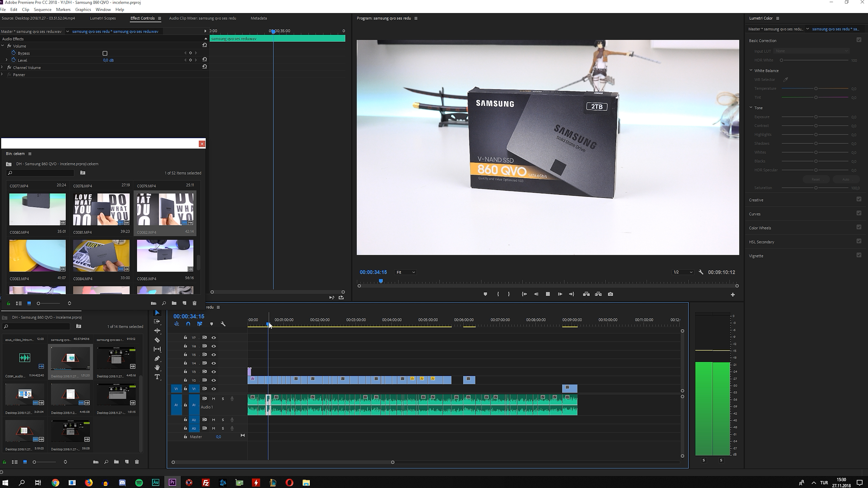
Task: Switch to Lumetri Scopes tab
Action: coord(103,18)
